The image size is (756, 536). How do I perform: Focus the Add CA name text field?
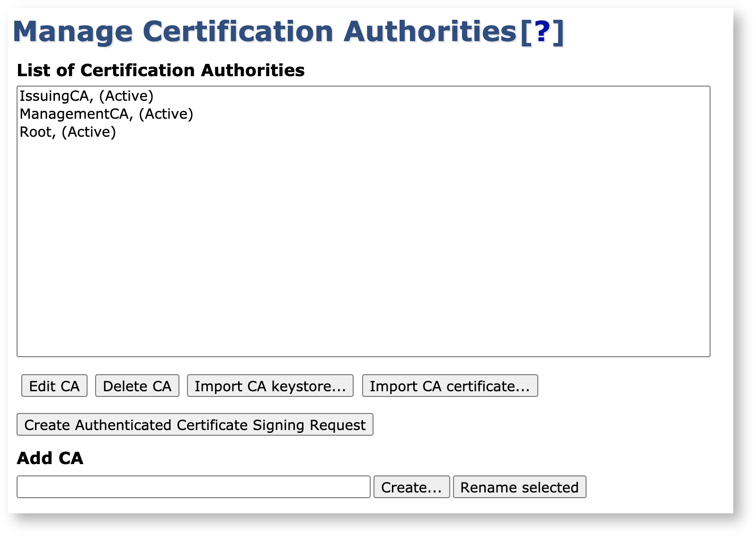pyautogui.click(x=193, y=487)
